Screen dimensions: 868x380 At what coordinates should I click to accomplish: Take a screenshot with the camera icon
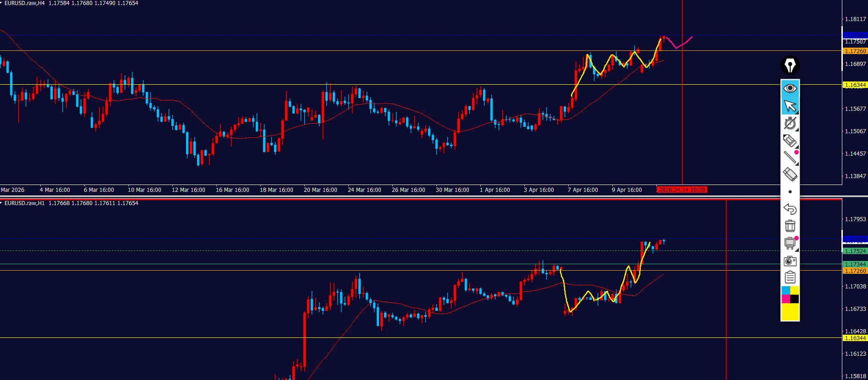pos(790,261)
